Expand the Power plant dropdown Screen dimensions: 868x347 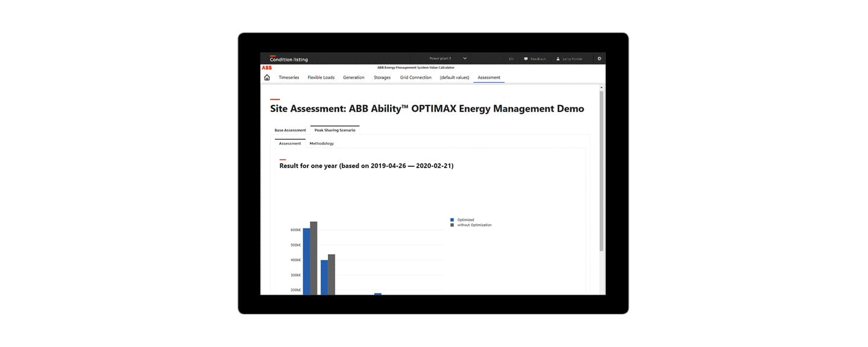(448, 58)
